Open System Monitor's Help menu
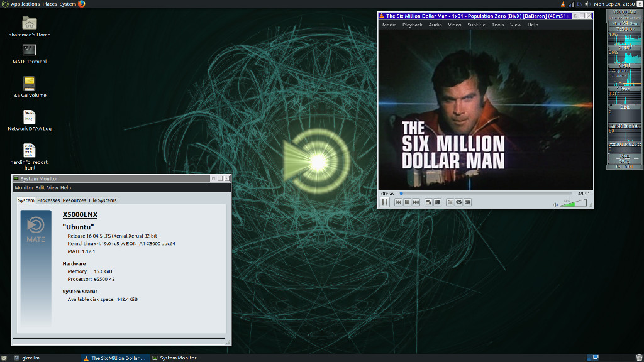This screenshot has height=362, width=644. [x=65, y=187]
